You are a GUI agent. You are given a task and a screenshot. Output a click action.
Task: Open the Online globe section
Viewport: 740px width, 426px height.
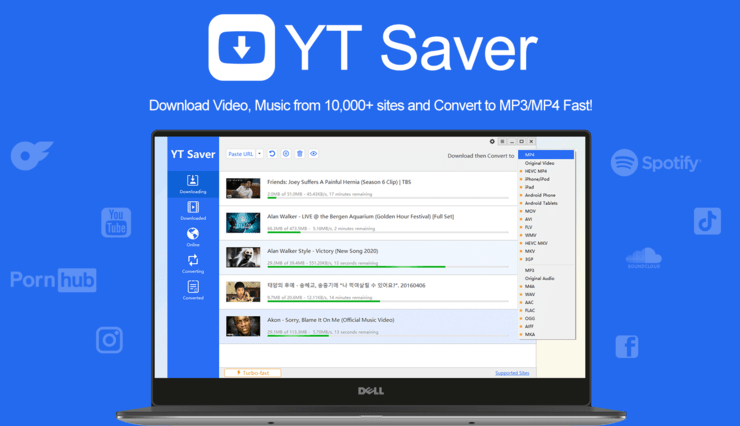(193, 237)
